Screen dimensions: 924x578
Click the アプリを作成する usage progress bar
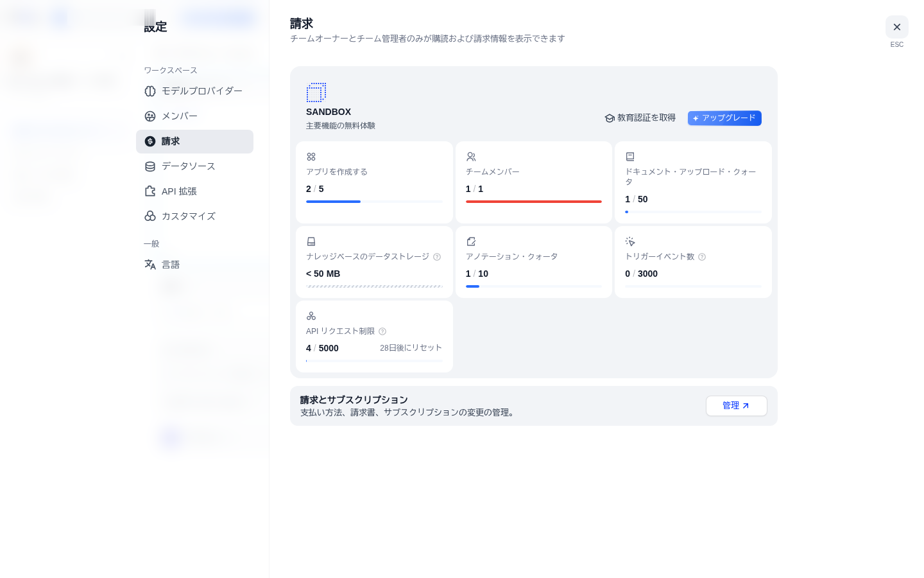pos(374,202)
